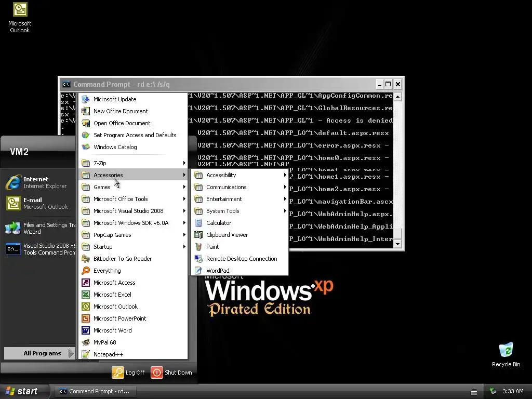Click the Paint icon in Accessories
Viewport: 532px width, 399px height.
tap(198, 247)
